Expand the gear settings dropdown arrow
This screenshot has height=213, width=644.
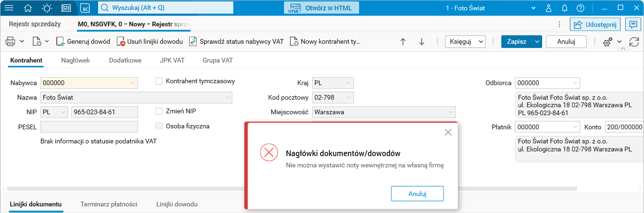point(619,42)
